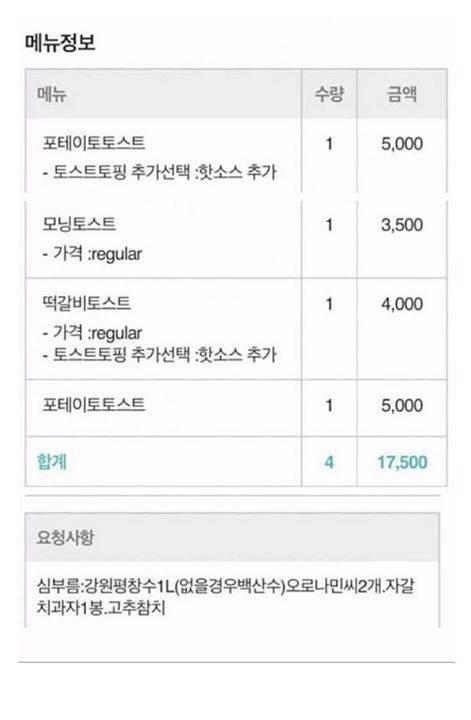Click the total amount 17,500
Viewport: 471px width, 720px height.
402,462
